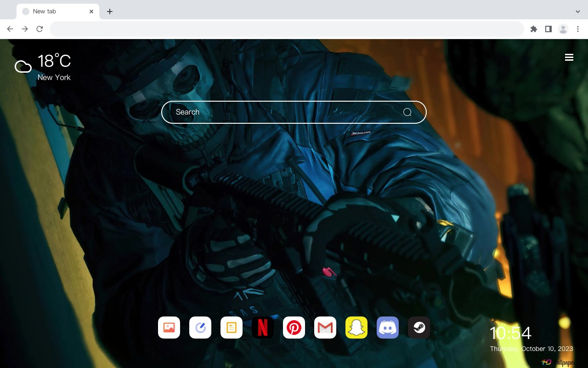Open the browser profile avatar

(x=563, y=29)
